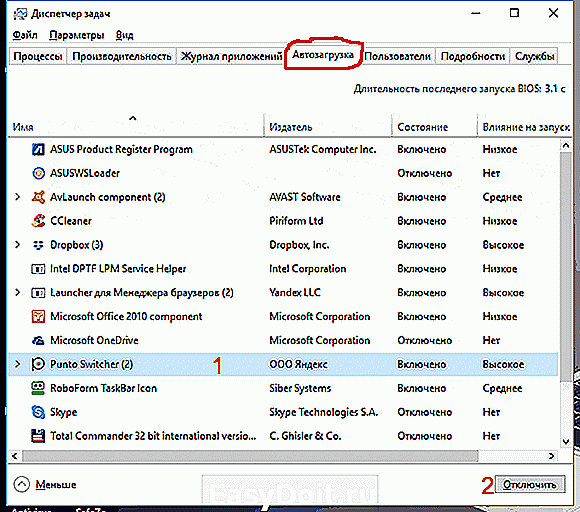
Task: Select the ASUSWSLoader entry name
Action: [x=85, y=173]
